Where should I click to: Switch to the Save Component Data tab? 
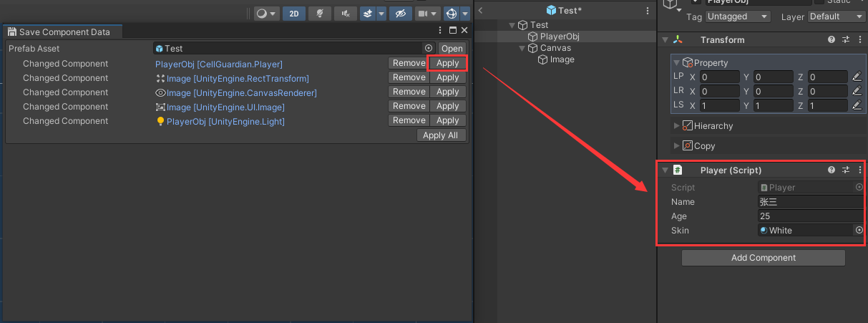coord(63,32)
